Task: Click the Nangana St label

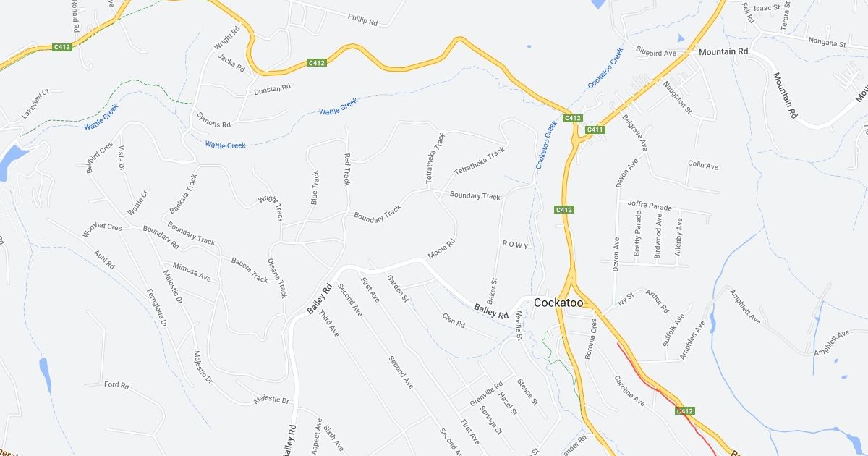Action: [827, 44]
